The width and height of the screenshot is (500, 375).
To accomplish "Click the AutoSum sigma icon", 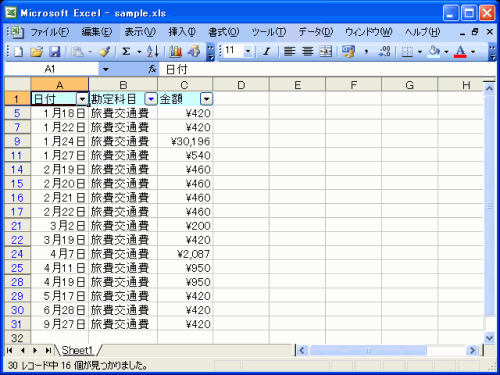I will (126, 51).
